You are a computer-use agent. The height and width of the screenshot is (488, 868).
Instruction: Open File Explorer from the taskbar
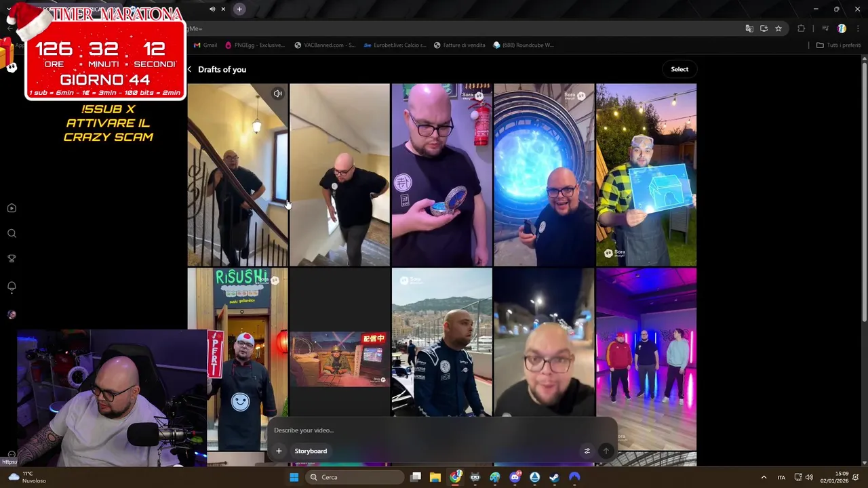point(435,477)
